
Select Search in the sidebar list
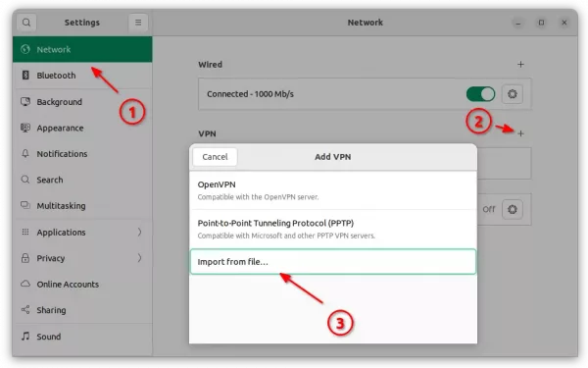(x=82, y=180)
